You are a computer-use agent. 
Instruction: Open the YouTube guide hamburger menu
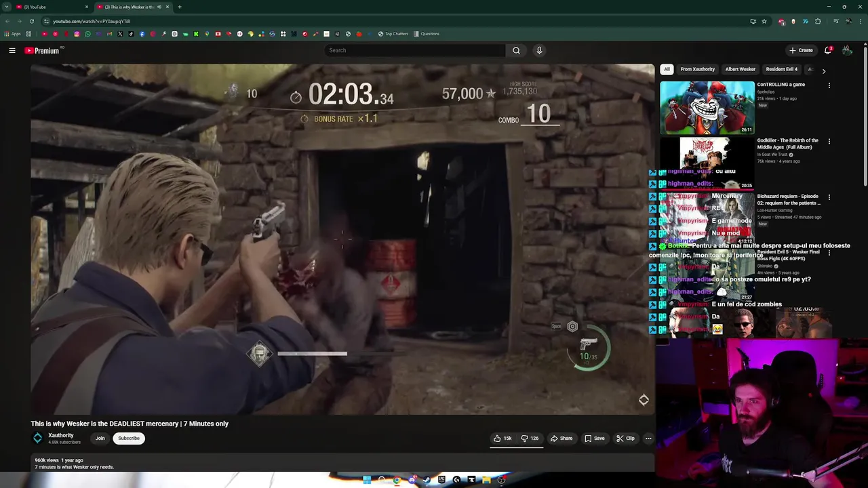[12, 50]
